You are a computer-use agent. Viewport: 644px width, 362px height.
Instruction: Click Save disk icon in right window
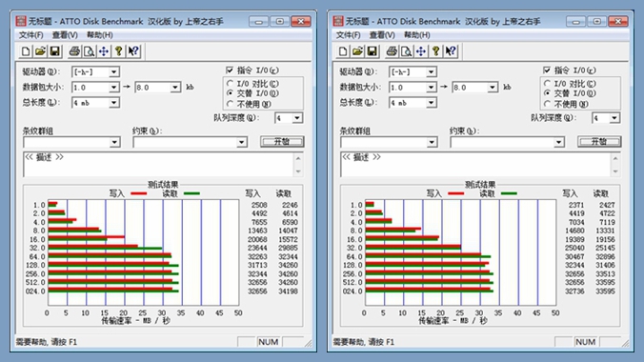point(372,51)
